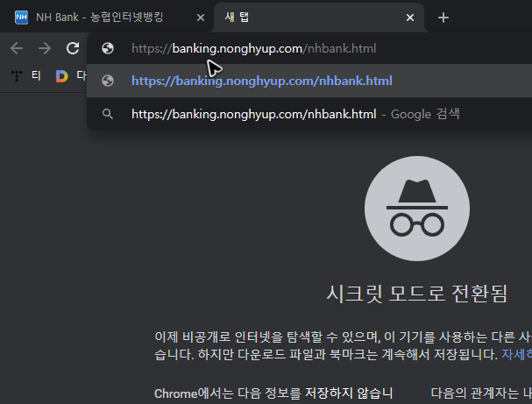Image resolution: width=532 pixels, height=404 pixels.
Task: Switch to the NH Bank 농협인터넷뱅킹 tab
Action: [x=109, y=18]
